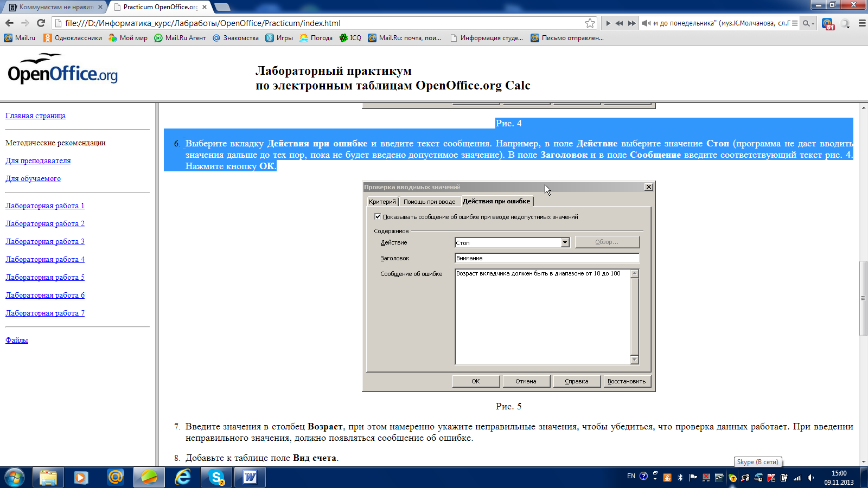The height and width of the screenshot is (488, 868).
Task: Expand the Действие dropdown showing Стоп
Action: pyautogui.click(x=565, y=242)
